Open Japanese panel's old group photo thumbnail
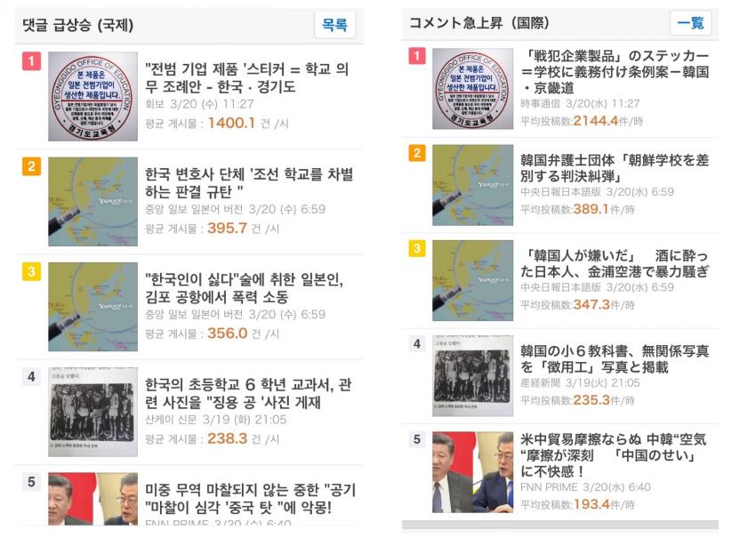The width and height of the screenshot is (756, 538). point(472,375)
